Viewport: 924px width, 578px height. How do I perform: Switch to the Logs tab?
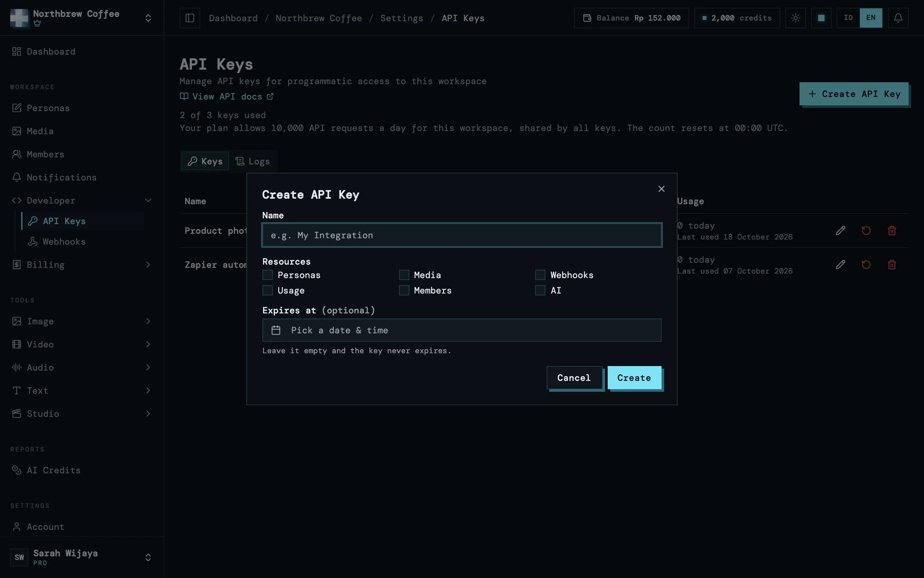point(253,161)
